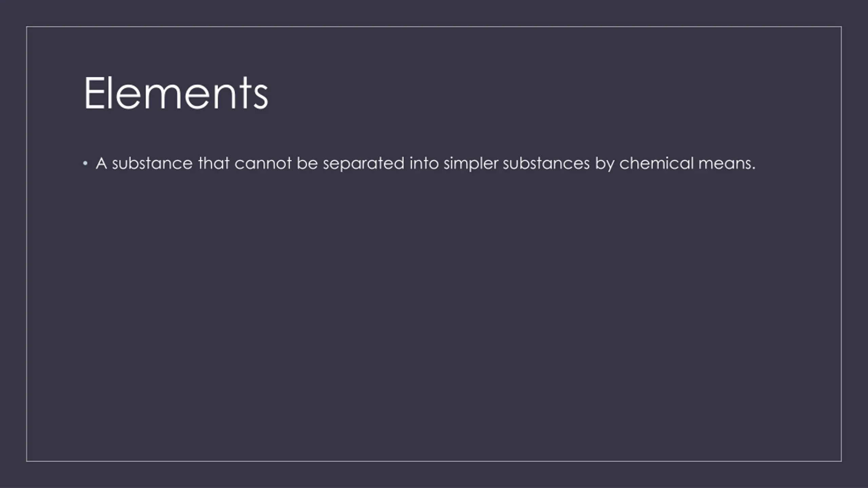Screen dimensions: 868x488
Task: Click the "Elements" slide title
Action: pos(176,93)
